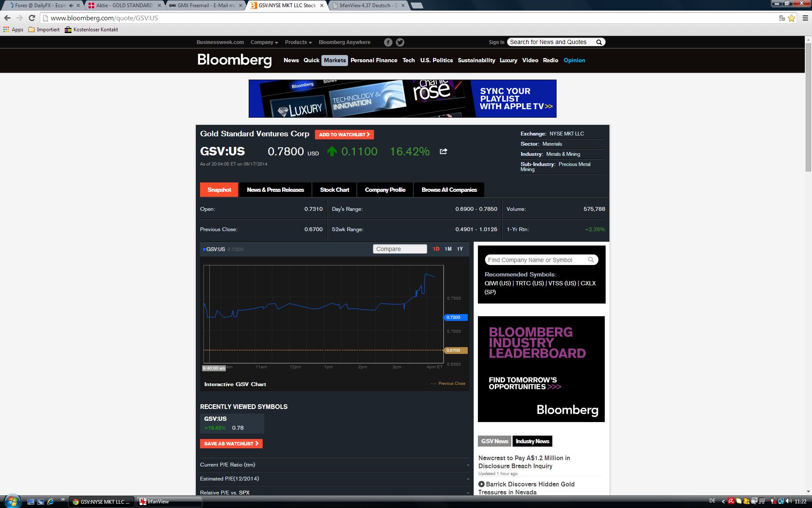The height and width of the screenshot is (508, 812).
Task: Open the Windows Start button
Action: coord(12,501)
